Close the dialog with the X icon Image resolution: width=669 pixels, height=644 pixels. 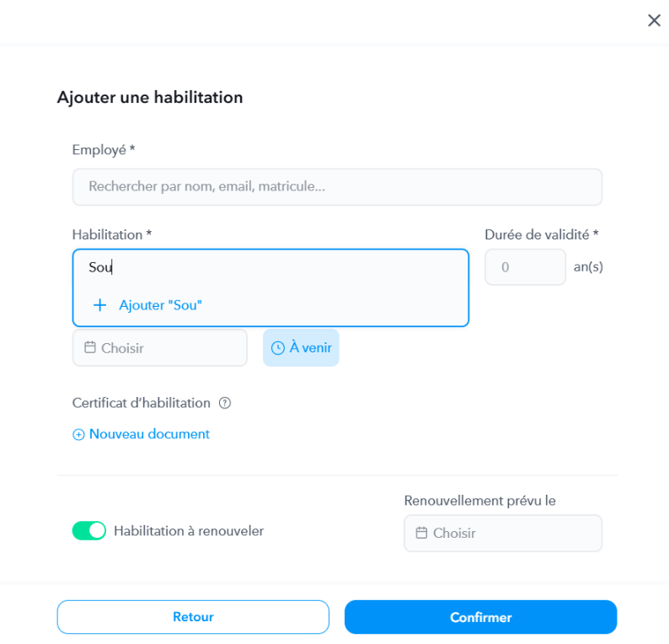click(654, 20)
